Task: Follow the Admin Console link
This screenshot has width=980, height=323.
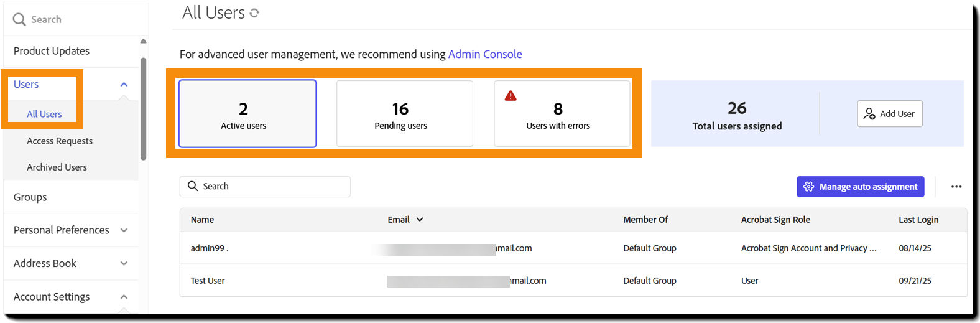Action: point(485,54)
